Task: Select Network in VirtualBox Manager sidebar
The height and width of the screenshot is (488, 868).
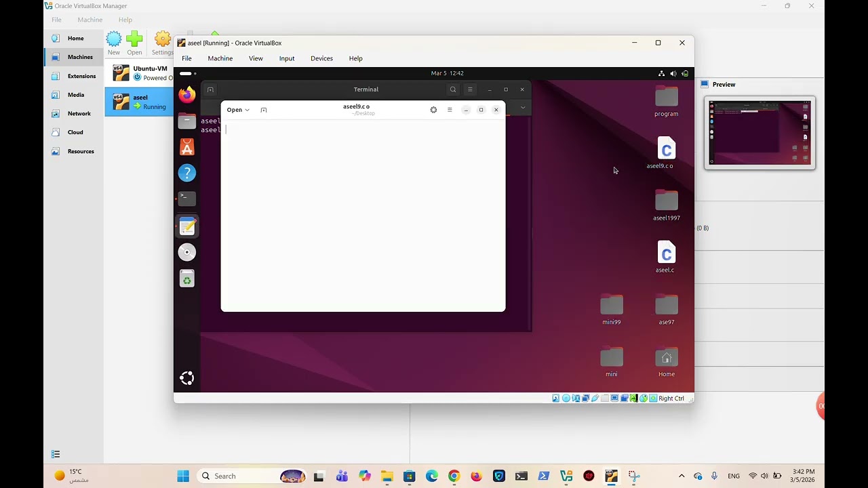Action: click(74, 113)
